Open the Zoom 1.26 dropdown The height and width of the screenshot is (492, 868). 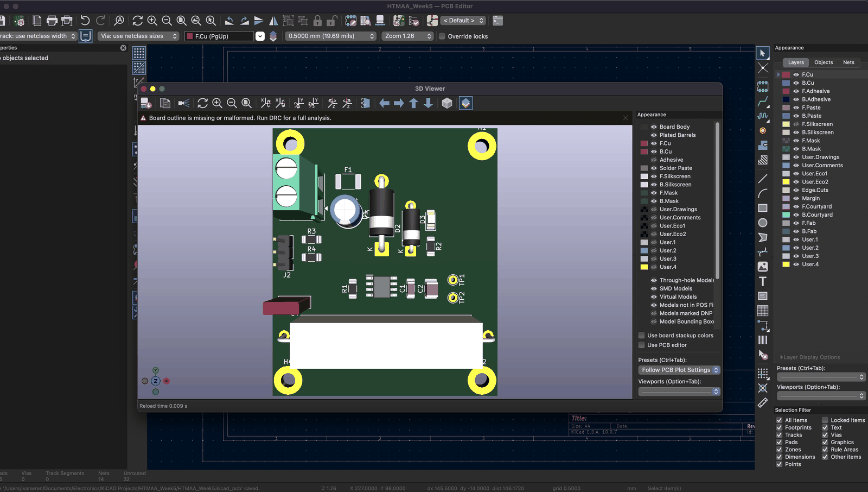[408, 36]
